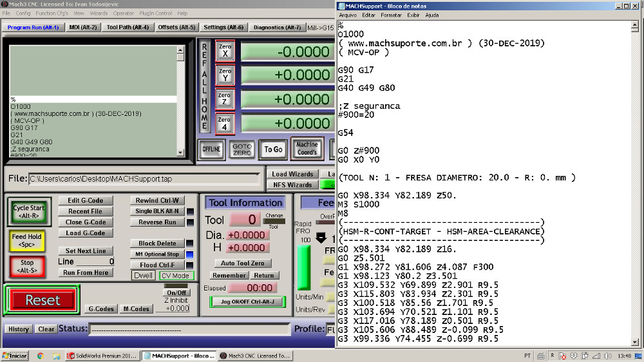Toggle the Machine Coord's display
This screenshot has width=644, height=362.
(307, 149)
